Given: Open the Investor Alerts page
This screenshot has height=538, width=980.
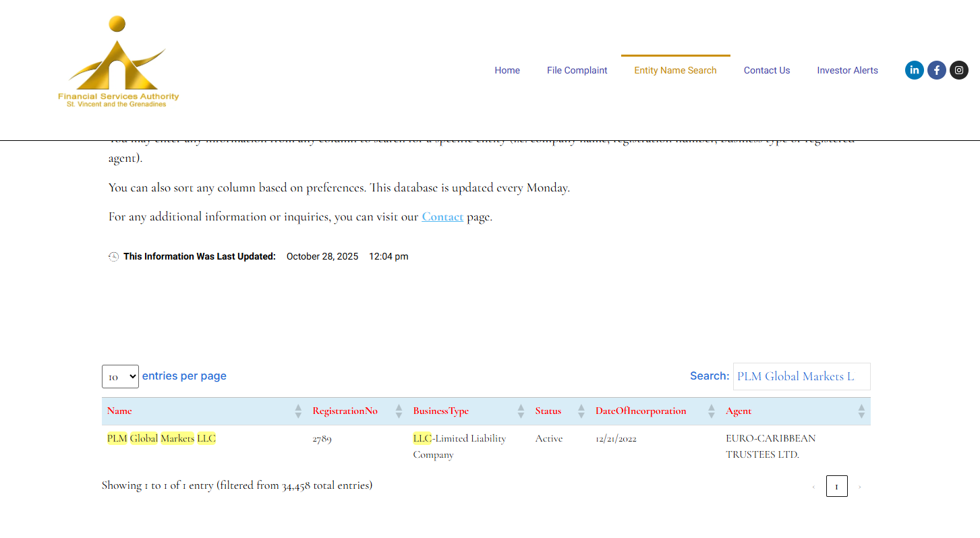Looking at the screenshot, I should (x=847, y=70).
